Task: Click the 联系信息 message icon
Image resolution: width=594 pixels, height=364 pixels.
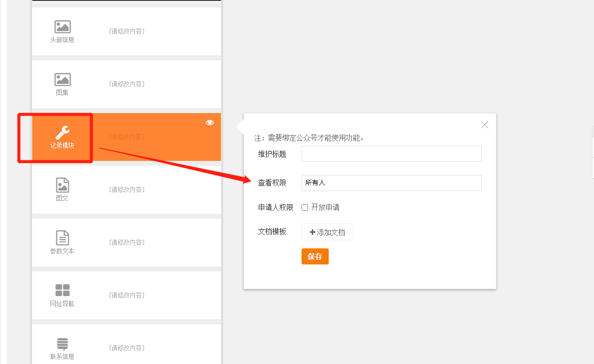Action: coord(62,344)
